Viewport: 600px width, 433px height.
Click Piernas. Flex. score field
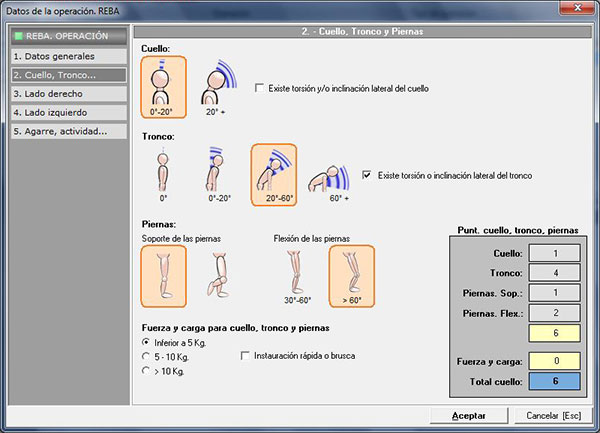[x=555, y=313]
